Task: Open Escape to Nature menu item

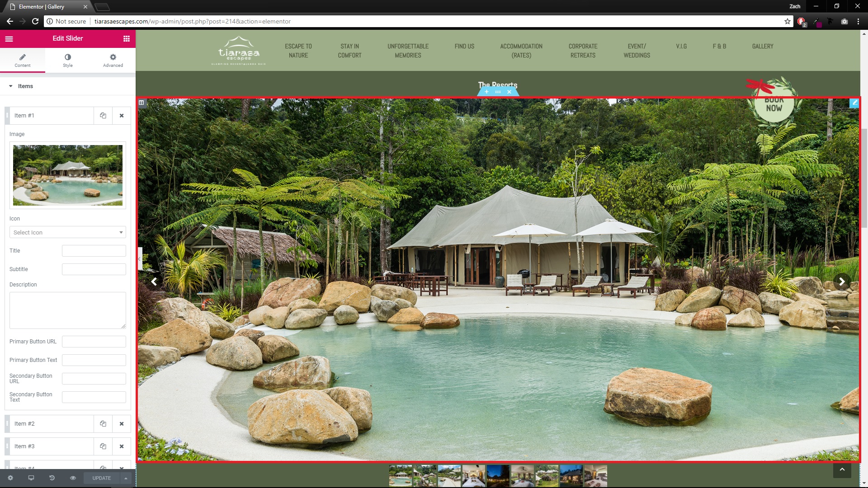Action: tap(298, 51)
